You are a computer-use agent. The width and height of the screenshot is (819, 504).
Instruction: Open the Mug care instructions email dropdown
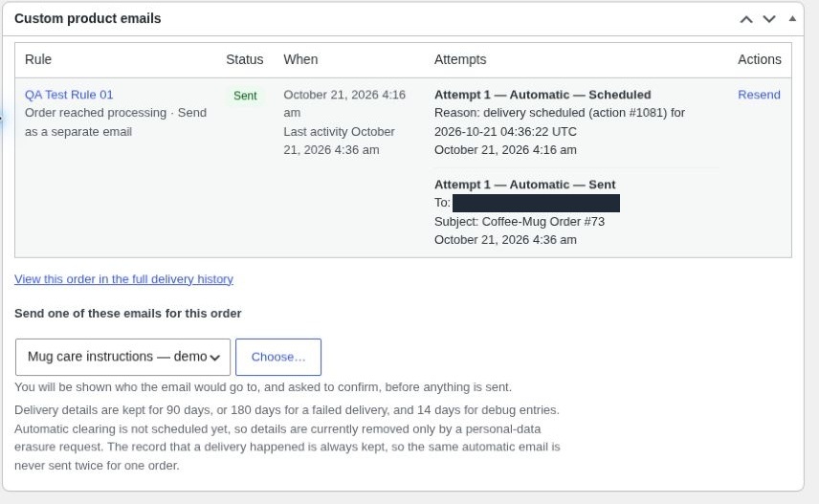click(x=122, y=357)
